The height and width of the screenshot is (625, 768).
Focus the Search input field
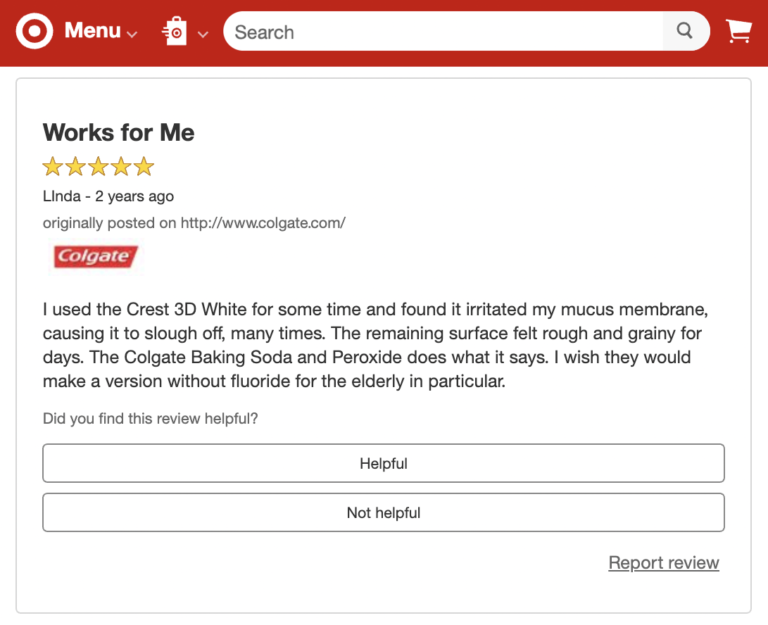coord(443,31)
